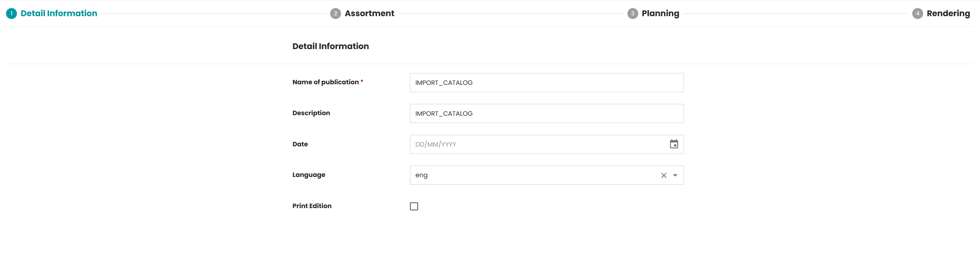980x254 pixels.
Task: Click into the Description text field
Action: (547, 113)
